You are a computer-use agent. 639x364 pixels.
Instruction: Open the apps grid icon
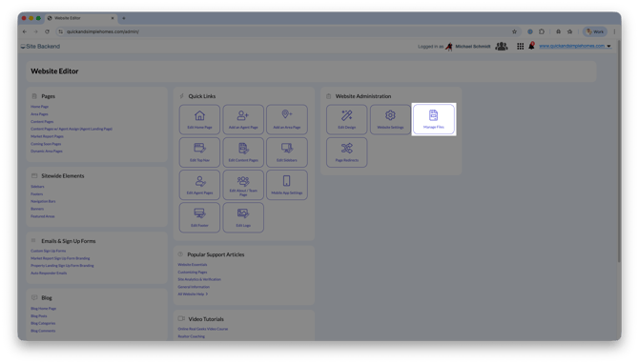point(521,47)
